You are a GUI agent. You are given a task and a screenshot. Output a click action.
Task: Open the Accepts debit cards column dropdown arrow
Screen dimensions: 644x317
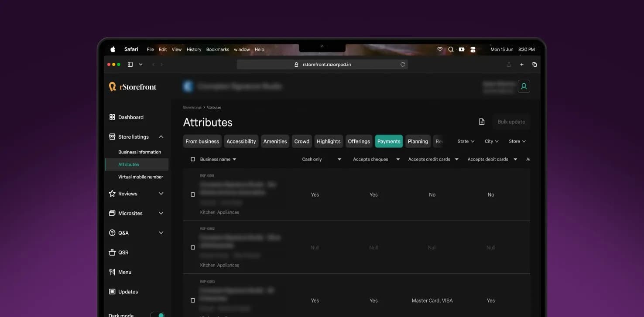[515, 160]
